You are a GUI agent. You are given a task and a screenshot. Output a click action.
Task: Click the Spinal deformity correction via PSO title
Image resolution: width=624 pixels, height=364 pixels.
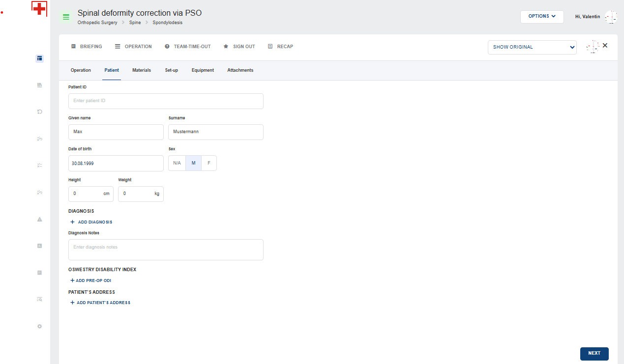[140, 13]
